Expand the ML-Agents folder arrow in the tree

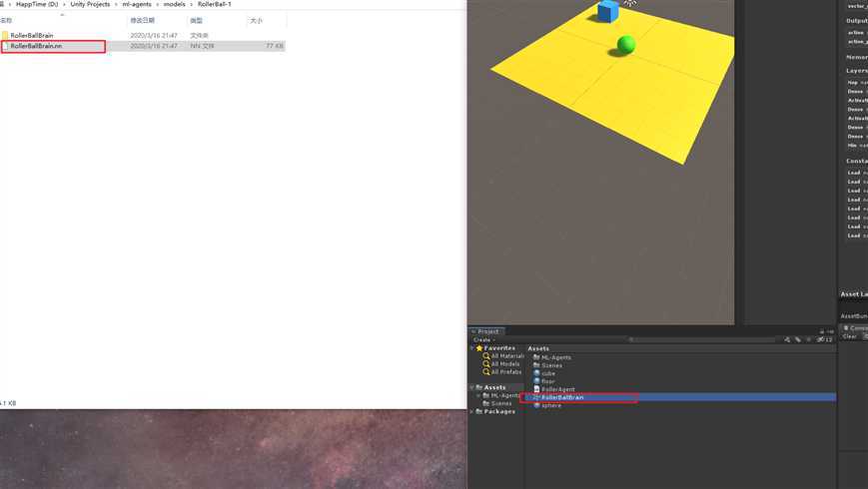pyautogui.click(x=478, y=395)
